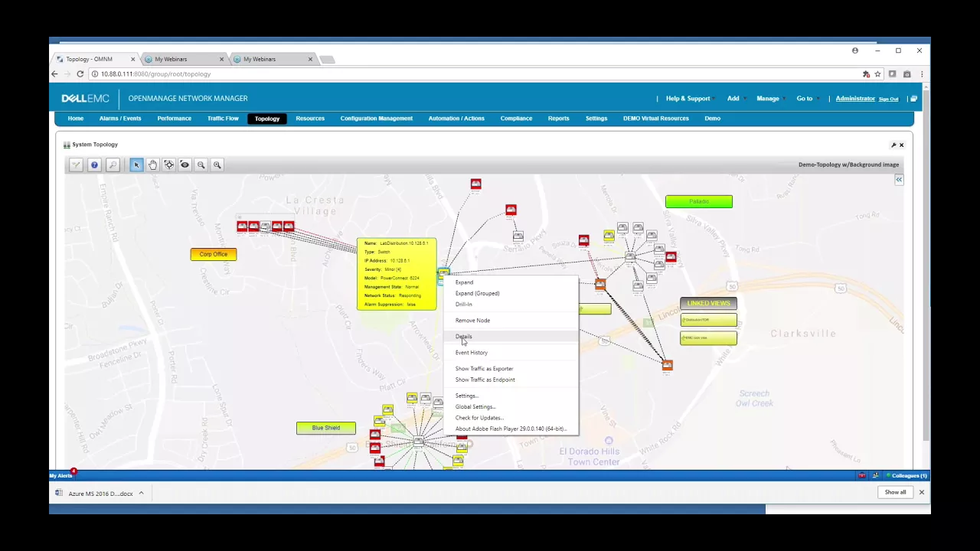980x551 pixels.
Task: Open the Demo tab
Action: (x=713, y=119)
